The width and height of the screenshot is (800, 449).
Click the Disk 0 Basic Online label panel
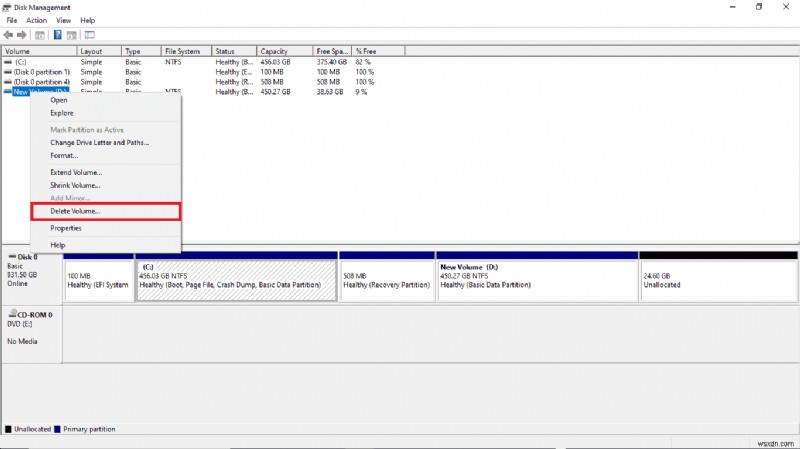tap(32, 276)
